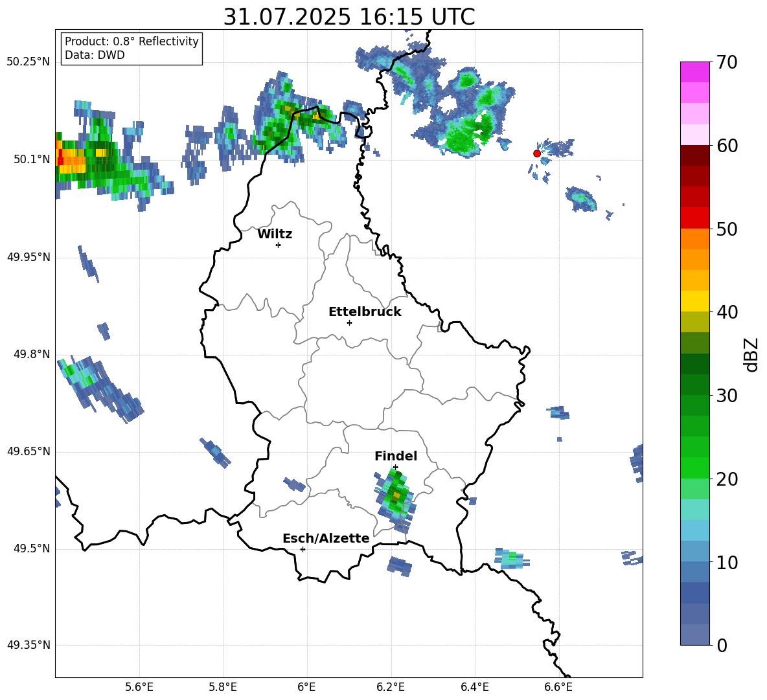This screenshot has height=700, width=767.
Task: Click the 'Product: 0.8° Reflectivity' text
Action: point(132,41)
